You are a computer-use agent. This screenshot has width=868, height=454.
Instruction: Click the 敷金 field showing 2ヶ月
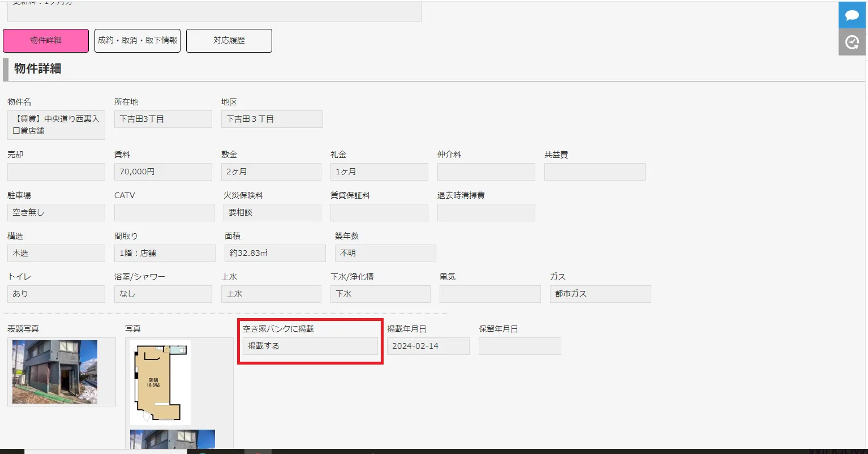[271, 172]
